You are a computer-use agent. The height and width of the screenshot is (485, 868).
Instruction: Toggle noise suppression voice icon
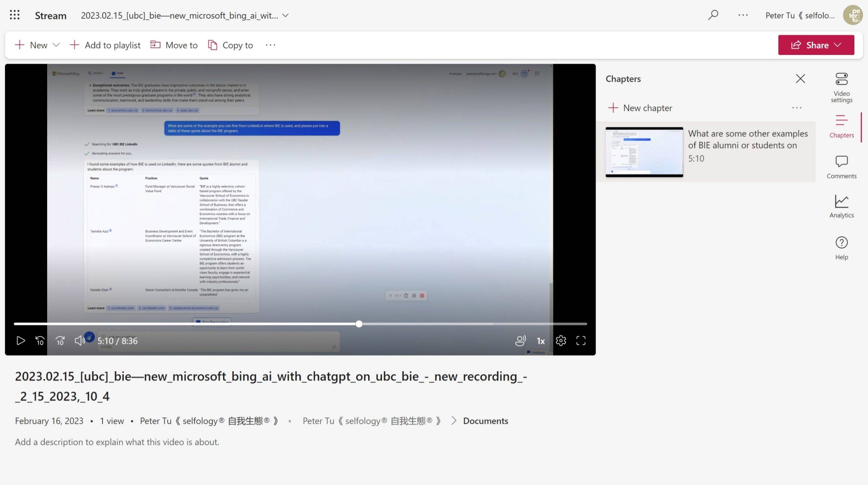tap(520, 341)
